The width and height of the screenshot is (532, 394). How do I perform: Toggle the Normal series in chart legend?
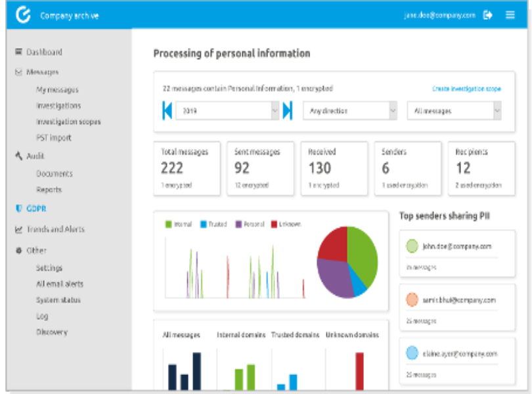tap(179, 225)
